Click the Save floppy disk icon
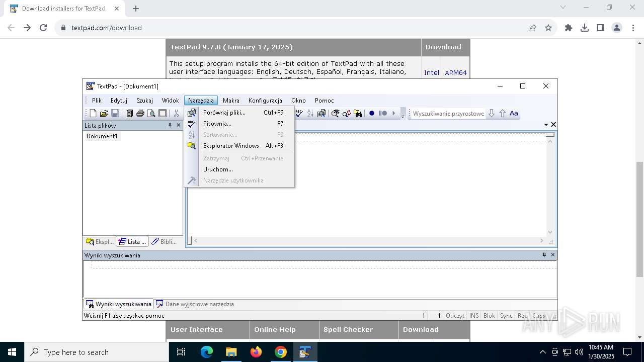This screenshot has height=362, width=644. (115, 114)
